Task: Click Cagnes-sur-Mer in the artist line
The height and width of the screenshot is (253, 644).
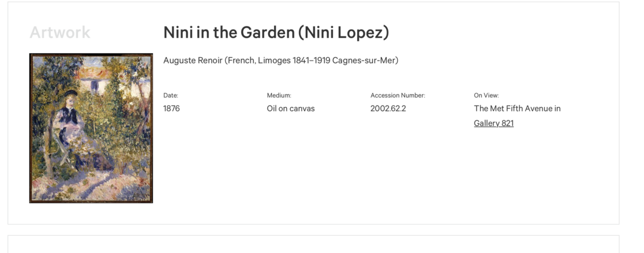Action: (x=365, y=61)
